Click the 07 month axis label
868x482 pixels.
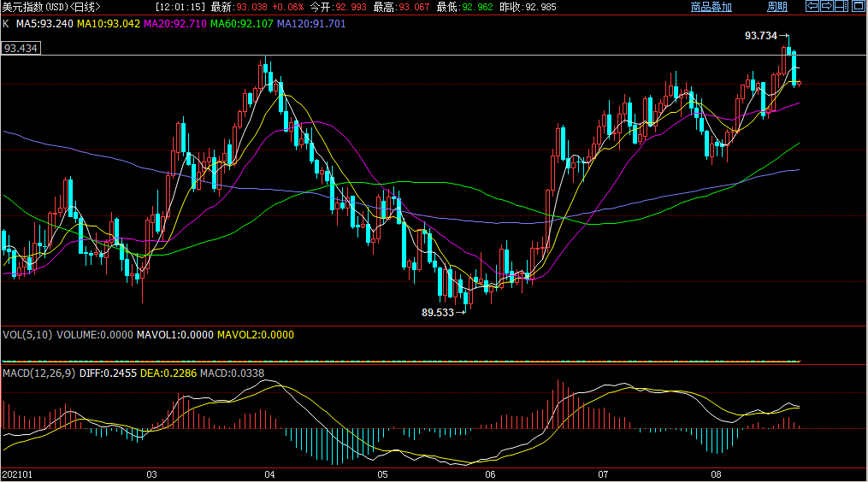pos(603,474)
